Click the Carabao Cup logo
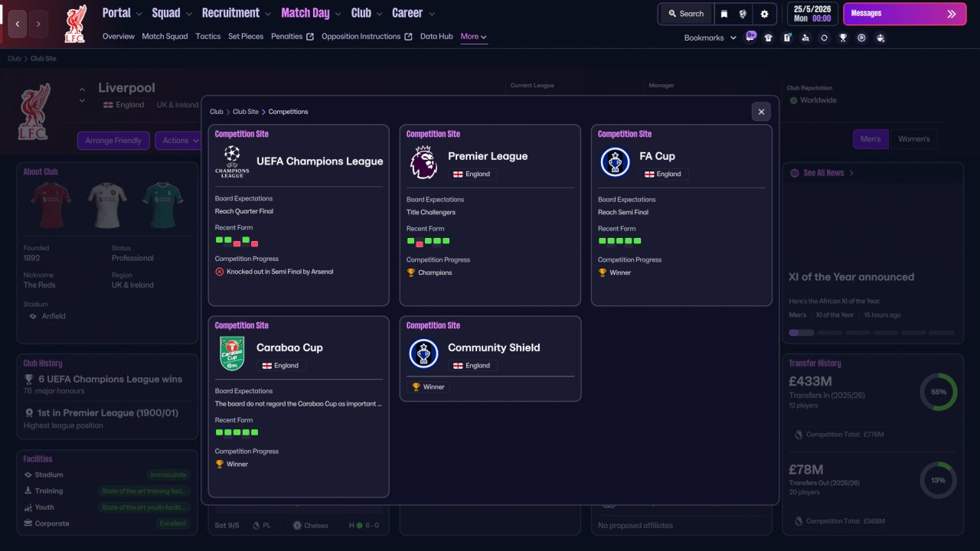 tap(232, 354)
